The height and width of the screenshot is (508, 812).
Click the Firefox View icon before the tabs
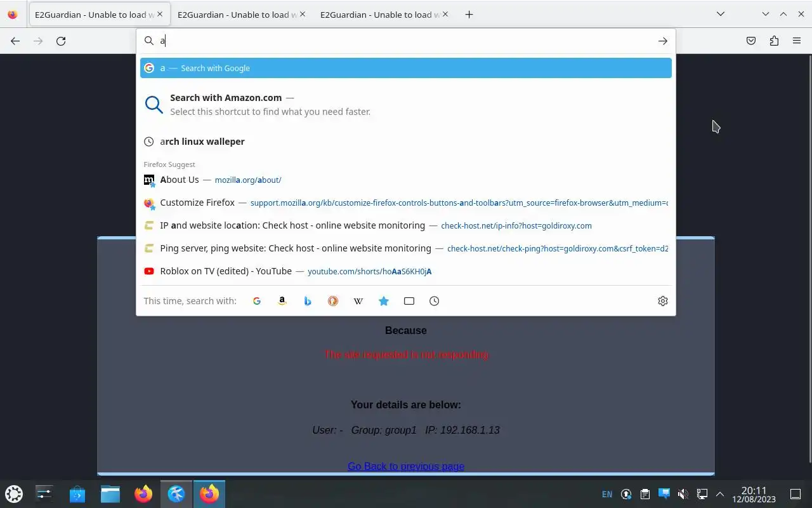click(x=13, y=14)
